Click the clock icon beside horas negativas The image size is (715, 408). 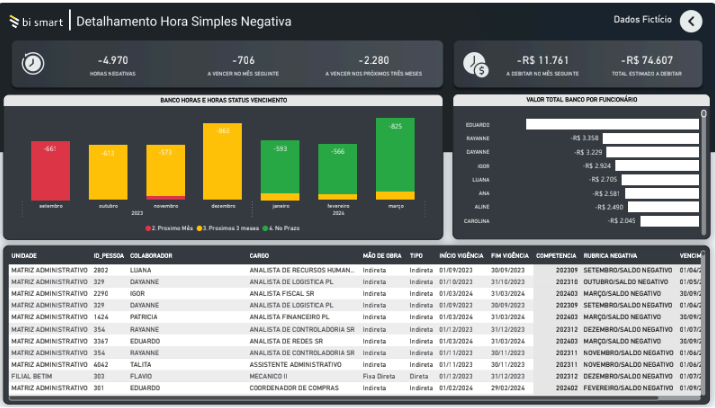34,63
